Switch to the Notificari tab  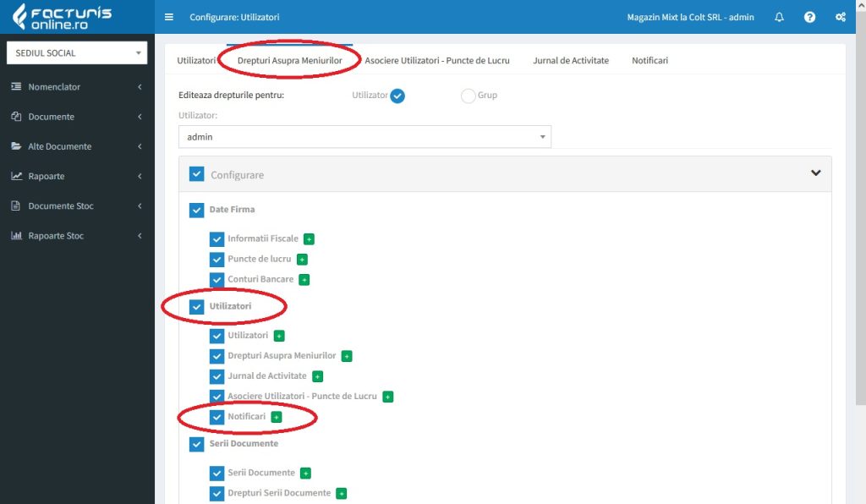tap(649, 60)
